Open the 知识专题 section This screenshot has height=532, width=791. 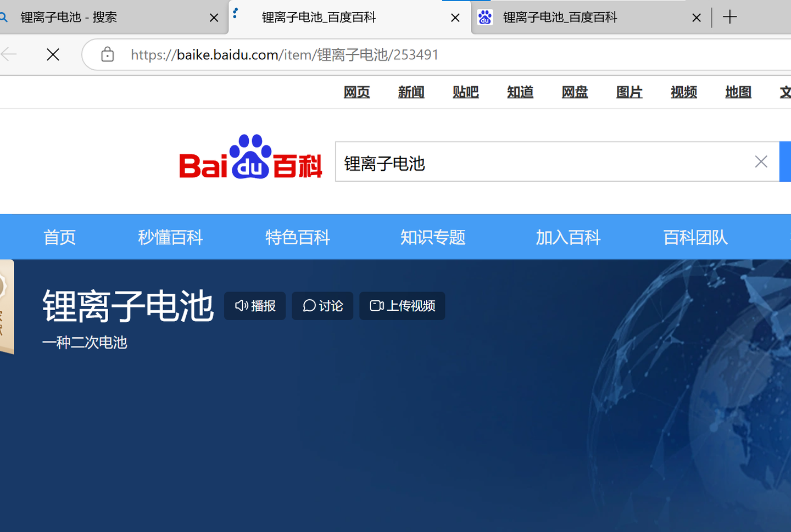[x=433, y=237]
